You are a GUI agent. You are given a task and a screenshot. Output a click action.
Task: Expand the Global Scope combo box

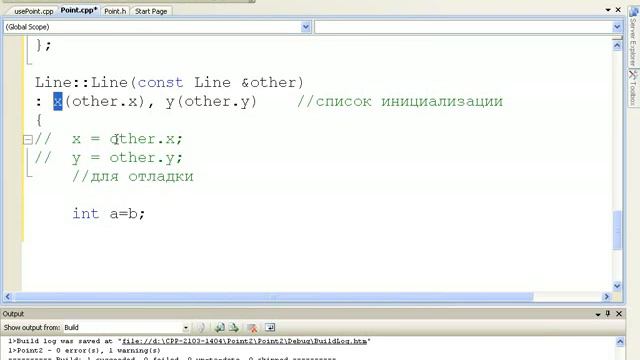click(306, 27)
